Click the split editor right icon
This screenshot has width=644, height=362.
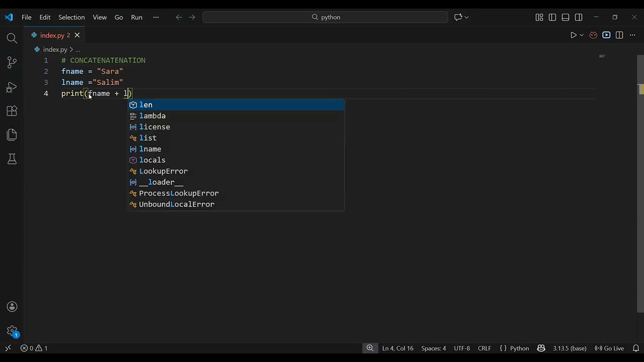pos(619,35)
